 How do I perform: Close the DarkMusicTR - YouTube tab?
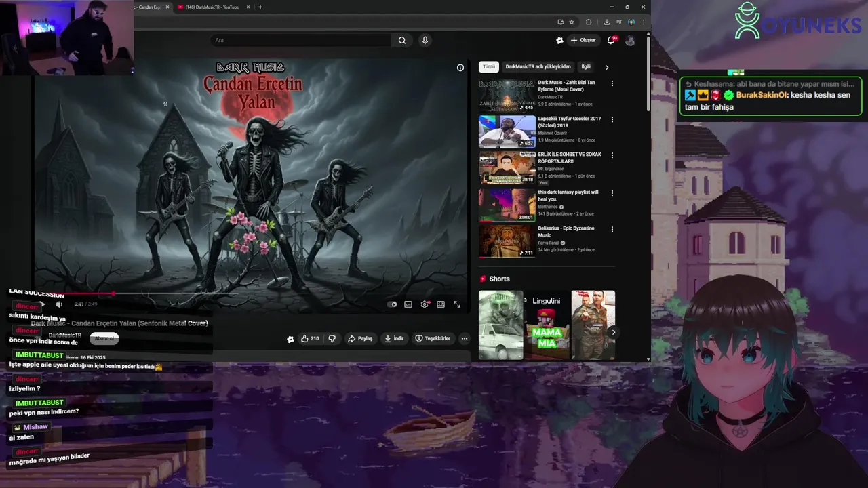(x=248, y=7)
